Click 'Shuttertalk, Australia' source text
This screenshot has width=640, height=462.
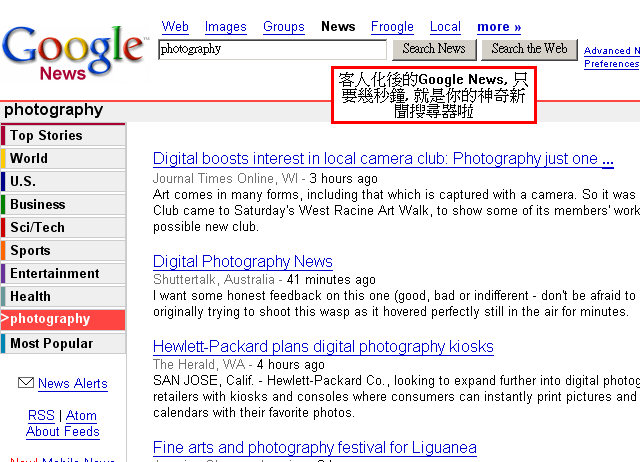pos(214,280)
